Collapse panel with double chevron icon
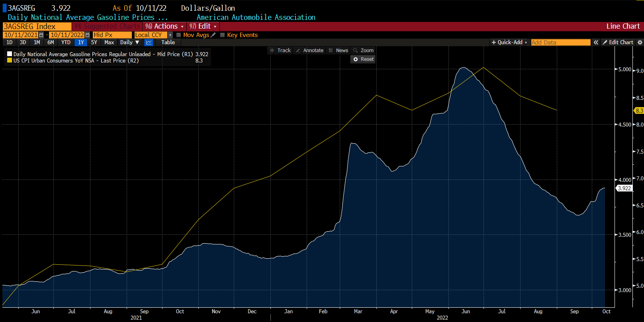 point(596,42)
